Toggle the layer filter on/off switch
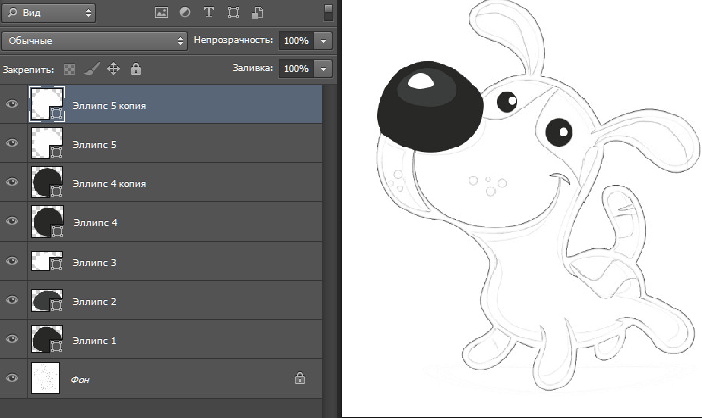 [x=330, y=14]
